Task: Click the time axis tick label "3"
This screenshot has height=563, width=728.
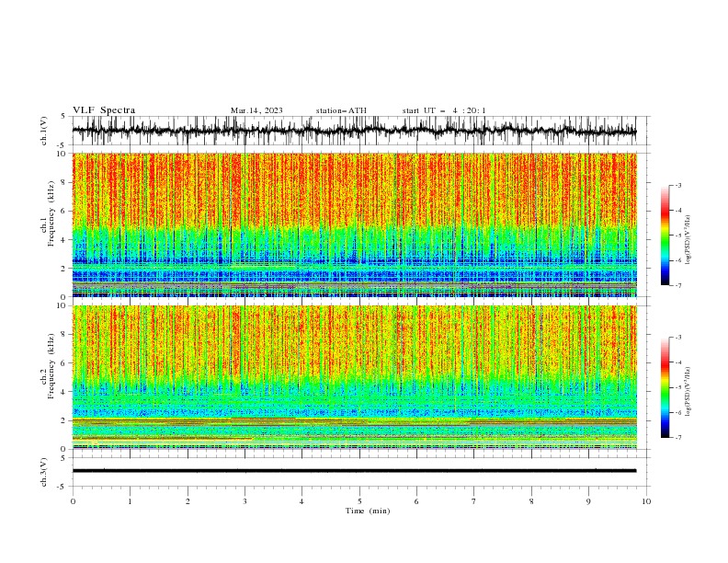Action: pyautogui.click(x=245, y=501)
